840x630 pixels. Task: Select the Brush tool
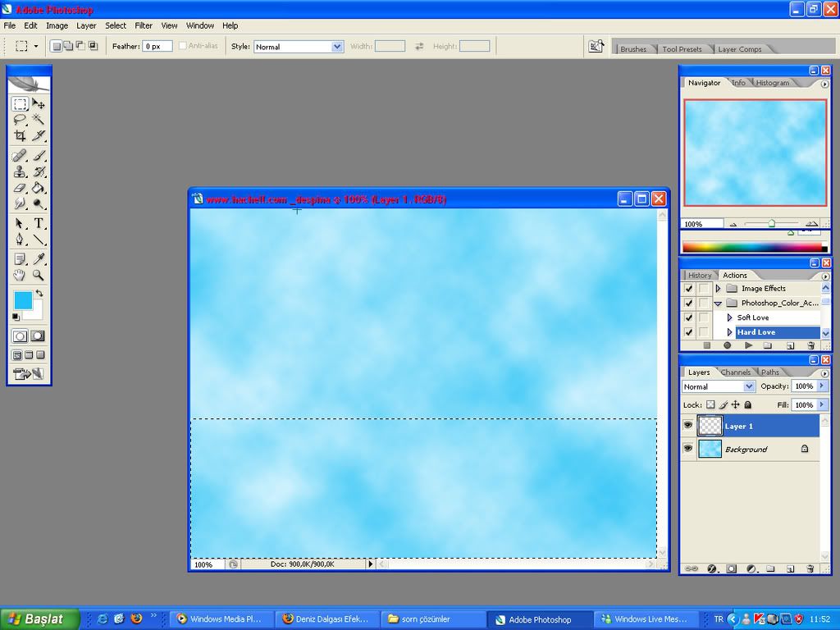point(39,156)
